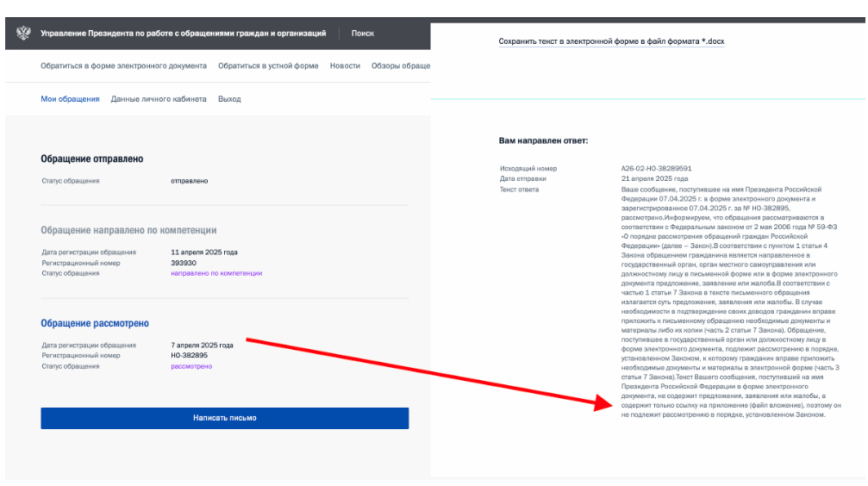The height and width of the screenshot is (486, 868).
Task: Select the heading Обращение отправлено
Action: [92, 159]
